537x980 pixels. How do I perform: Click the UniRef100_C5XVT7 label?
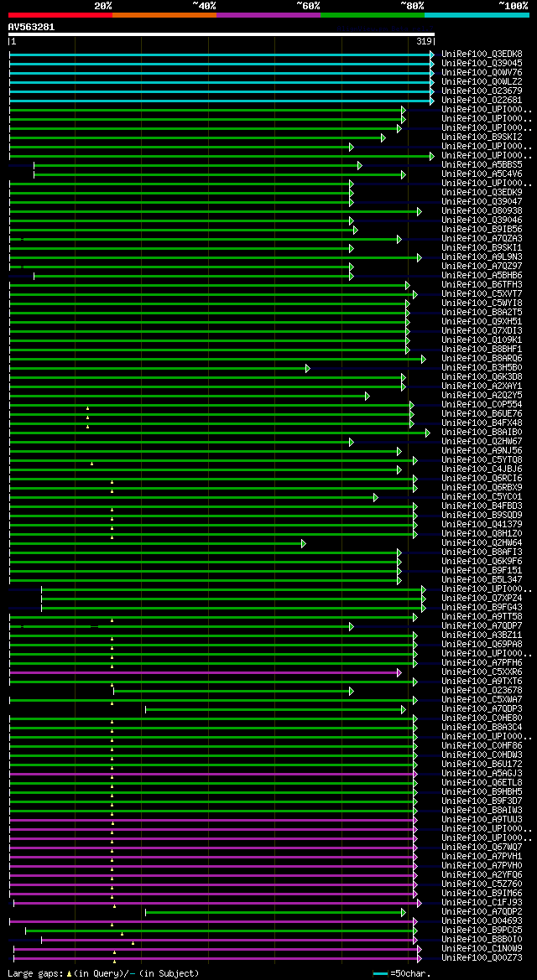(482, 294)
